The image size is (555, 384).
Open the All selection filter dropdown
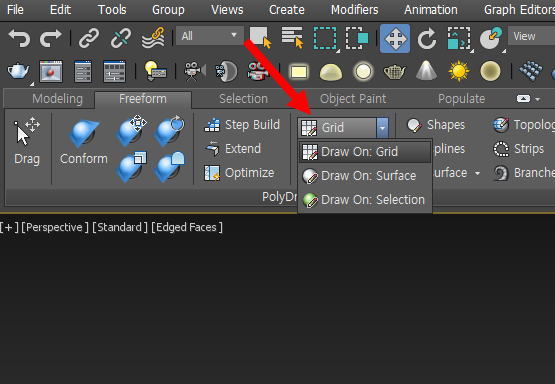pos(210,36)
